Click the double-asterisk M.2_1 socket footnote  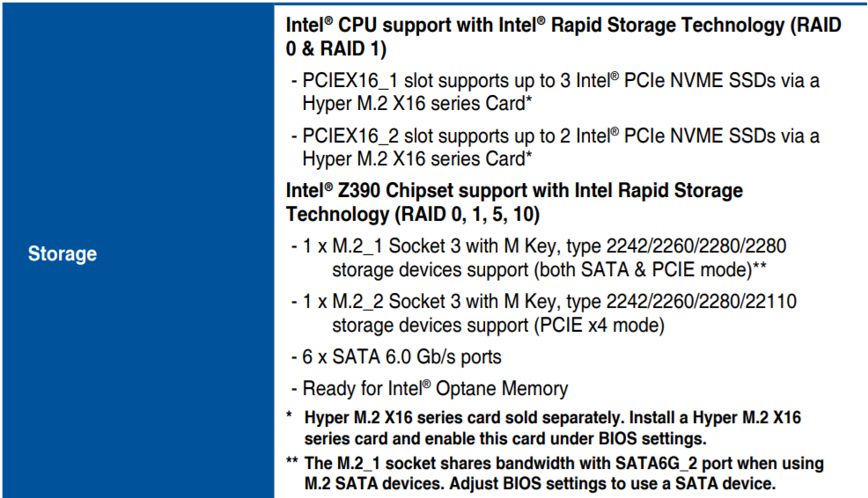[555, 473]
